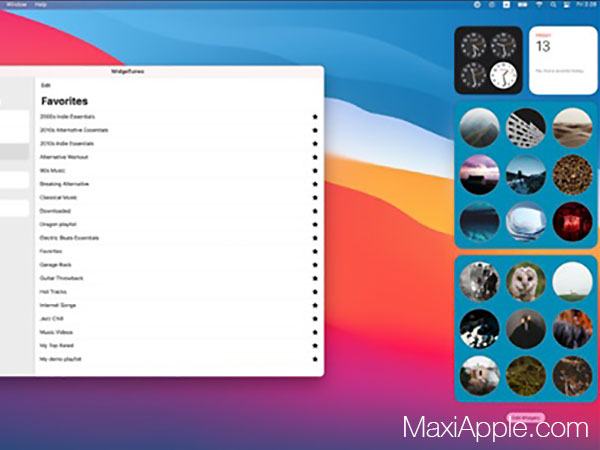Select the My demo playlist text
Image resolution: width=600 pixels, height=450 pixels.
point(60,359)
